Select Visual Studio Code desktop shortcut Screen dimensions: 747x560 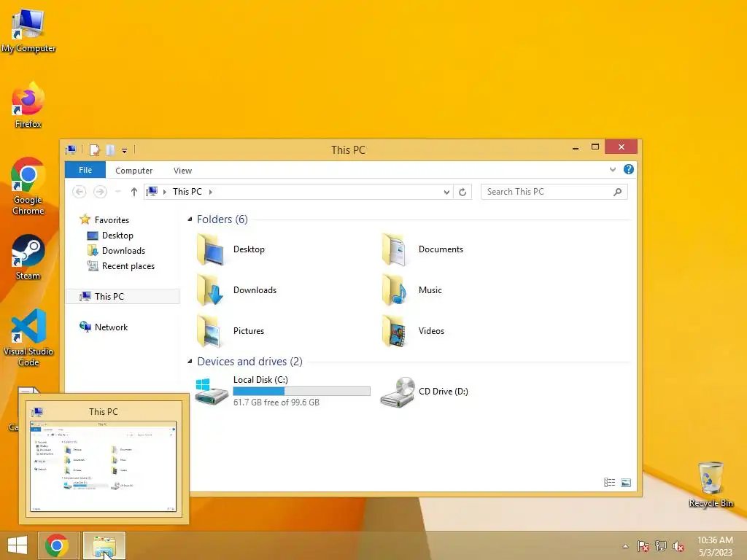28,338
